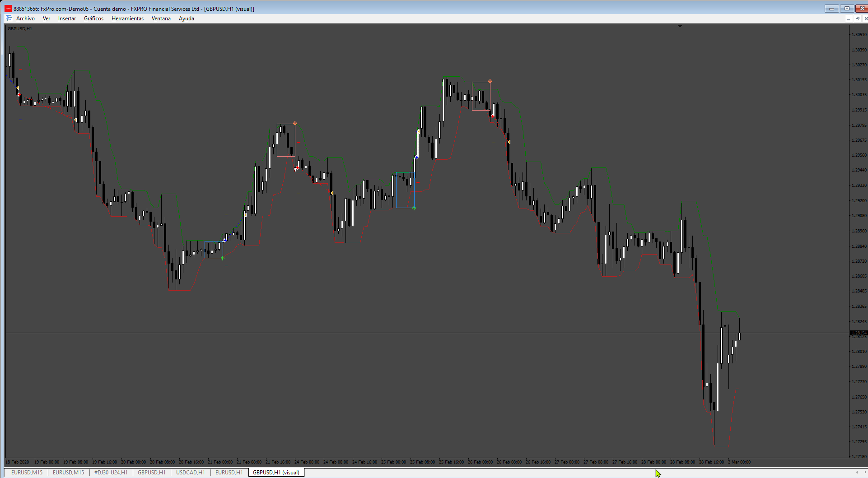Image resolution: width=868 pixels, height=478 pixels.
Task: Click the chart tabs scroll-left arrow
Action: coord(857,473)
